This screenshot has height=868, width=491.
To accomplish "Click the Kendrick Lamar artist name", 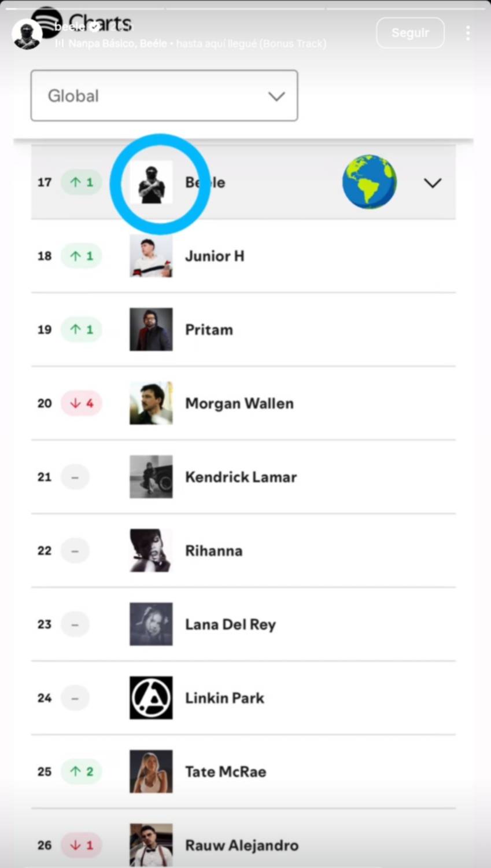I will click(241, 477).
